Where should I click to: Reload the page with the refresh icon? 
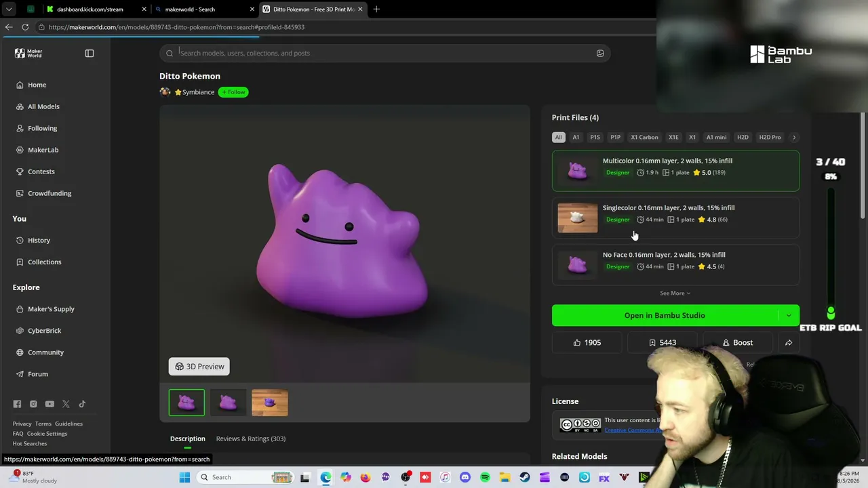(25, 27)
